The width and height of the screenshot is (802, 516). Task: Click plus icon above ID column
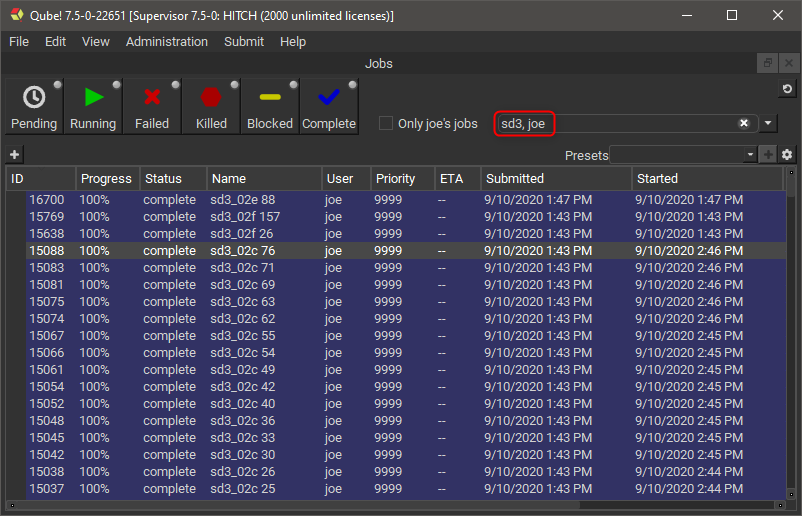point(14,155)
